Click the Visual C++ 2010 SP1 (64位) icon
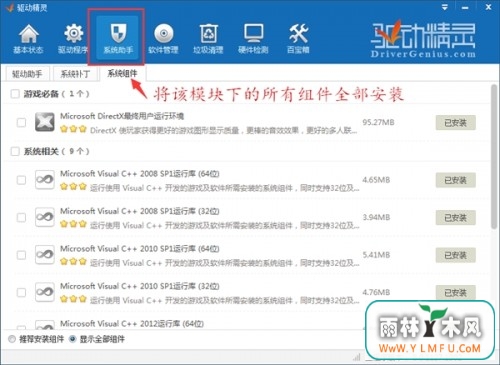500x365 pixels. pos(45,255)
